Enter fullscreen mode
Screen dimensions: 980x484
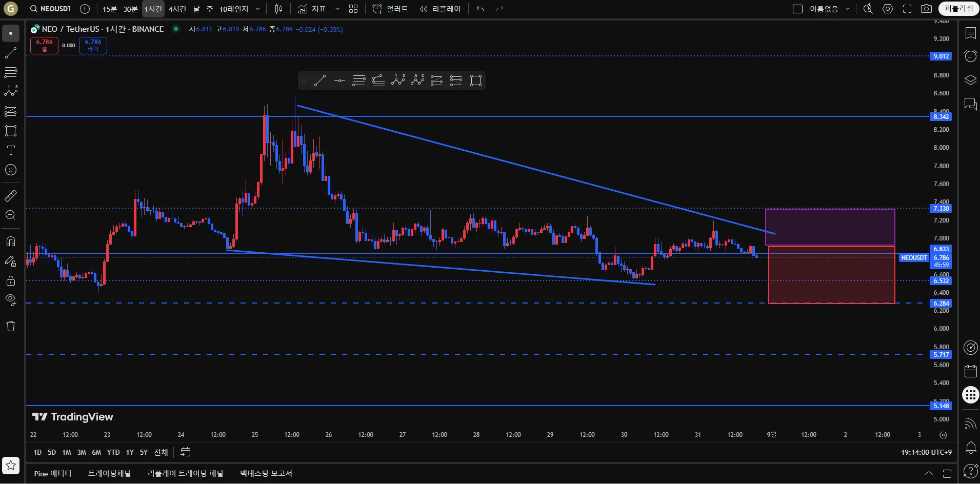coord(907,9)
